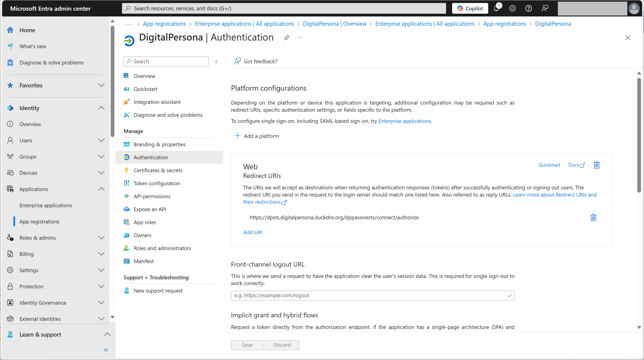Click the breadcrumb ellipsis

(x=129, y=24)
